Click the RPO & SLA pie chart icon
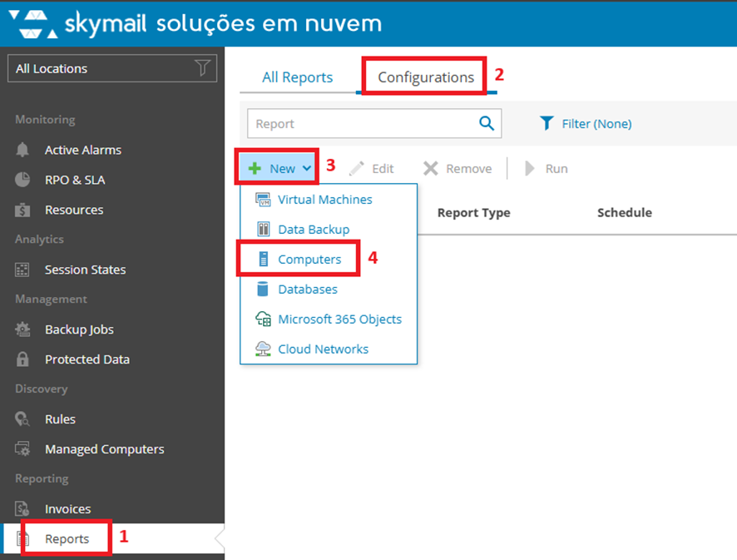Image resolution: width=737 pixels, height=560 pixels. [x=23, y=181]
